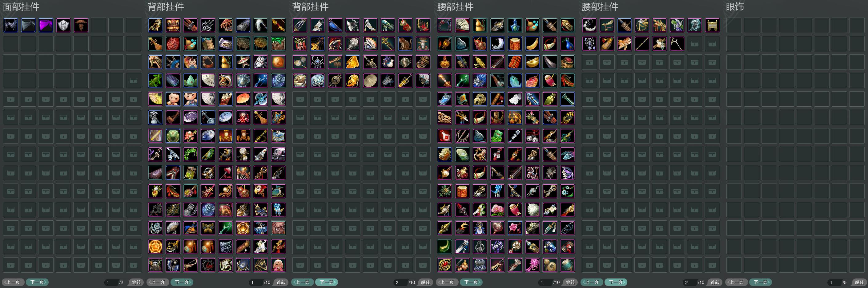Select the banana waist accessory icon
This screenshot has height=288, width=868.
[x=532, y=44]
